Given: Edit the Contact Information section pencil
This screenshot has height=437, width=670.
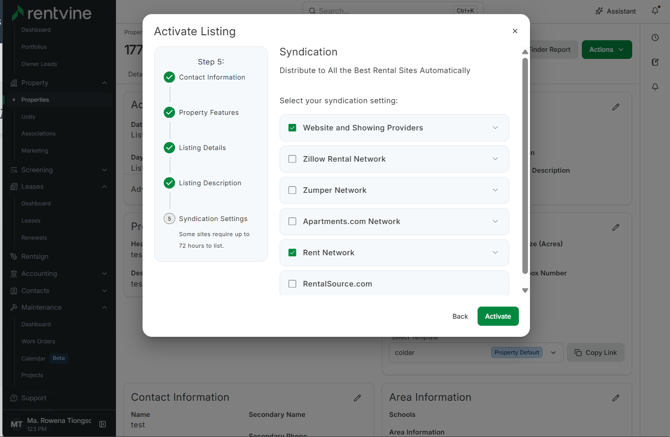Looking at the screenshot, I should (x=357, y=398).
